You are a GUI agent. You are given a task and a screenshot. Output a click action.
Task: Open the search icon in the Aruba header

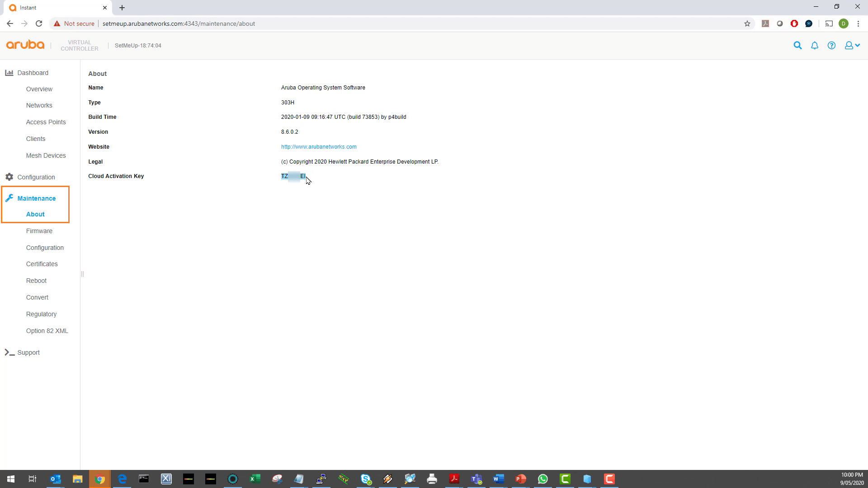pos(797,45)
